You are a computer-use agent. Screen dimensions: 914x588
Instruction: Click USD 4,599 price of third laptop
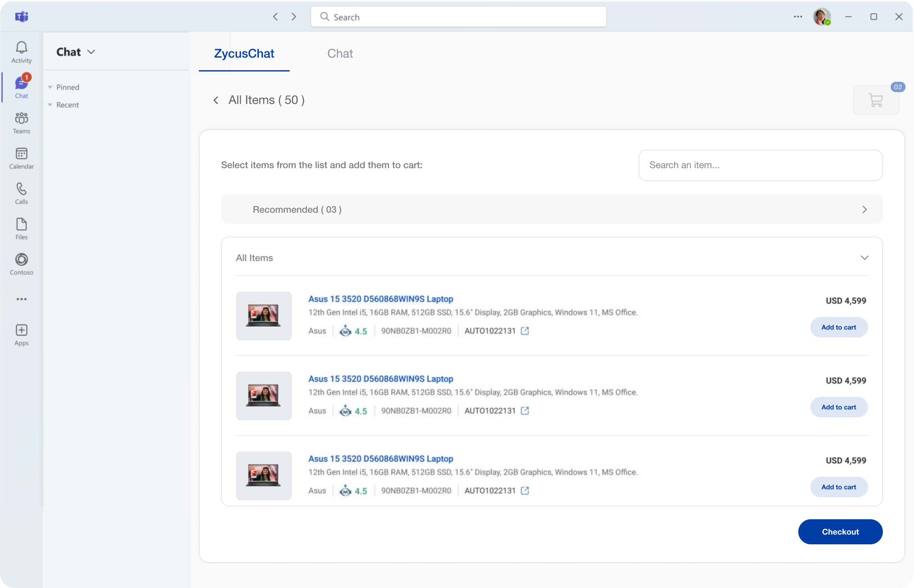tap(846, 460)
